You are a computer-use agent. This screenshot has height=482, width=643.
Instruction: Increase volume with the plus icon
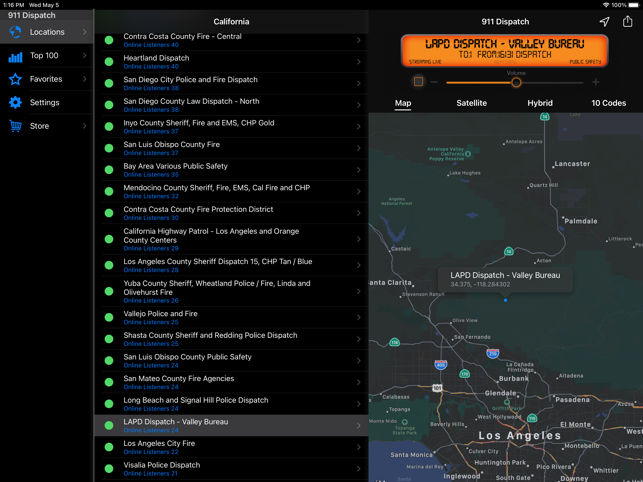click(x=596, y=82)
